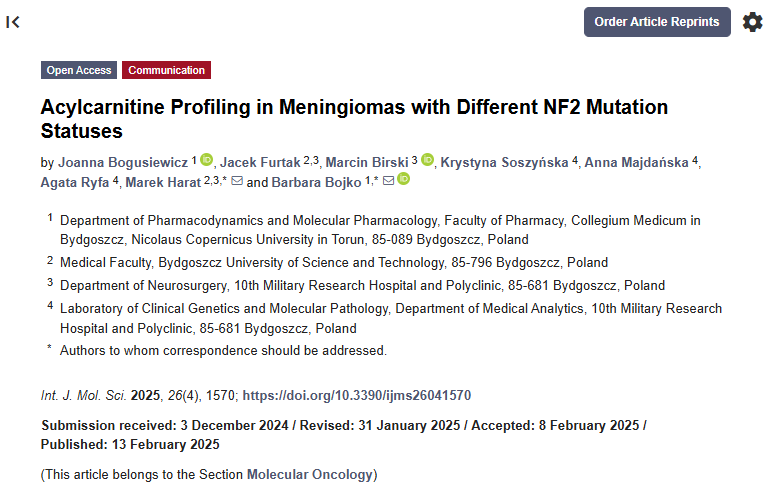Open author Agata Ryfa's name link

pyautogui.click(x=75, y=183)
